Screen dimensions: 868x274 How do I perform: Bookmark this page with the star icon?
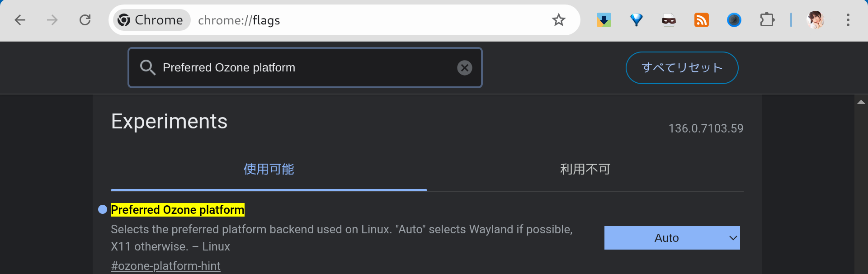[559, 20]
